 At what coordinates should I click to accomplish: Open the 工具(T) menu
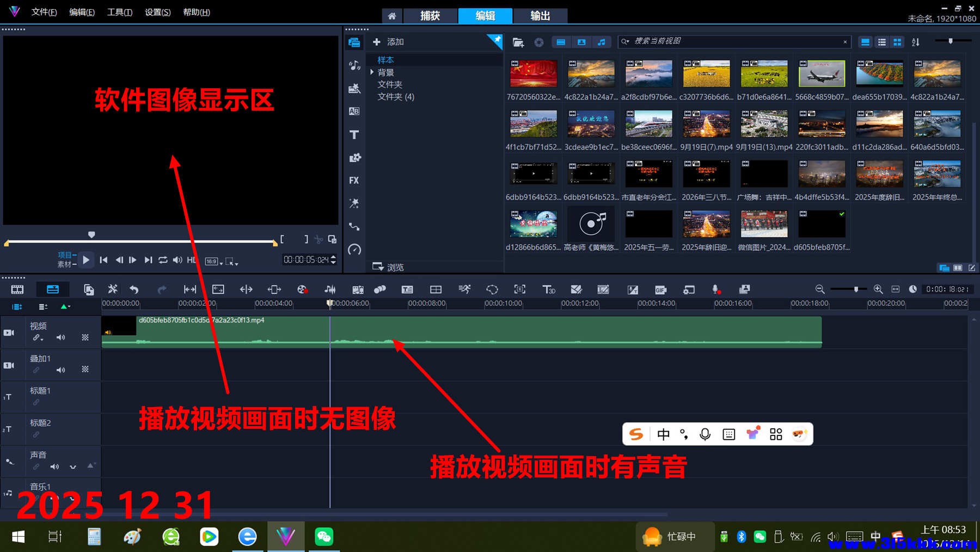click(x=119, y=11)
